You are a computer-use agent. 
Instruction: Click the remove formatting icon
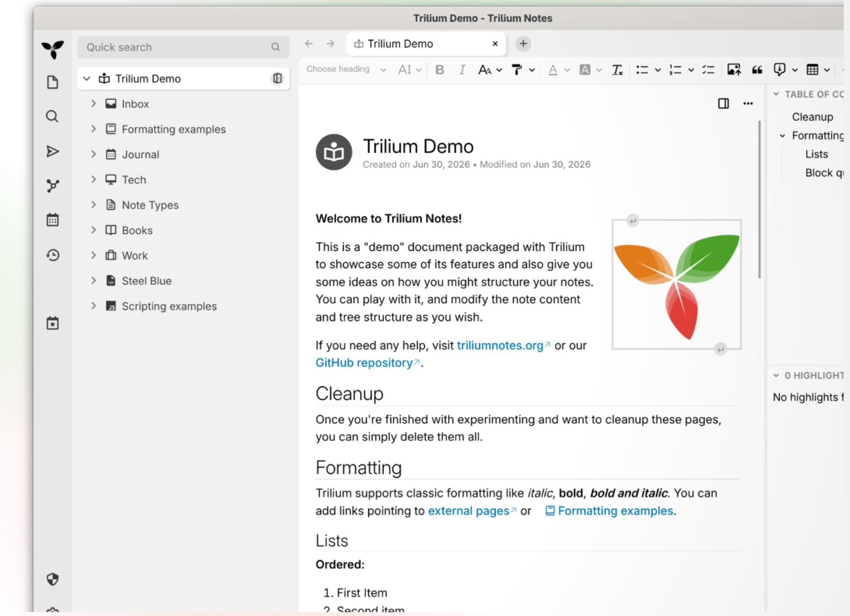pos(617,70)
